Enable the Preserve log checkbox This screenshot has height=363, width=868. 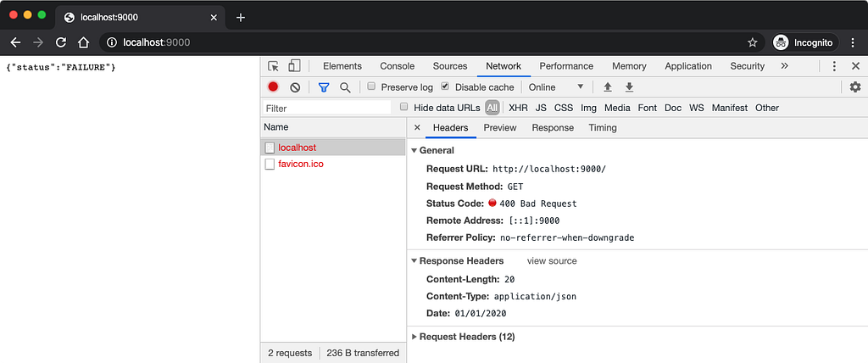click(371, 87)
